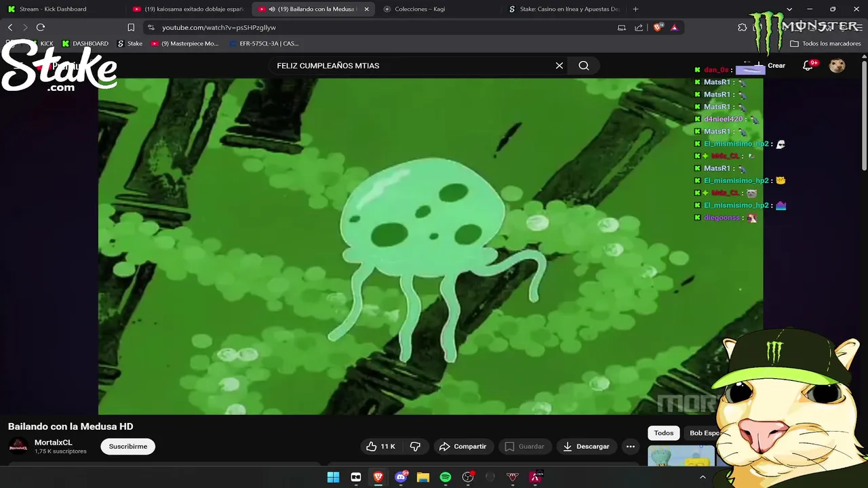Click the page vertical scrollbar
This screenshot has height=488, width=868.
tap(864, 115)
